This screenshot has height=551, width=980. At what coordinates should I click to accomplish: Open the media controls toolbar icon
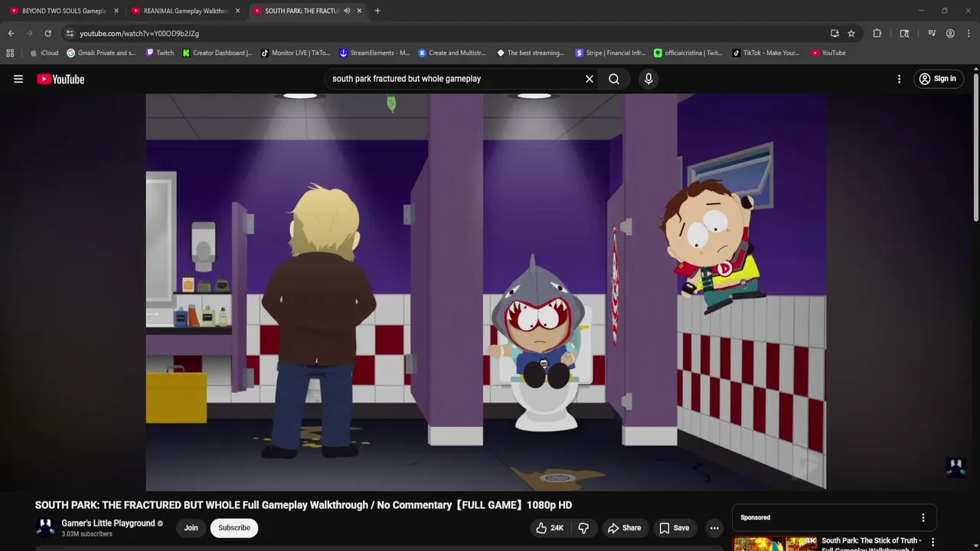pos(932,34)
